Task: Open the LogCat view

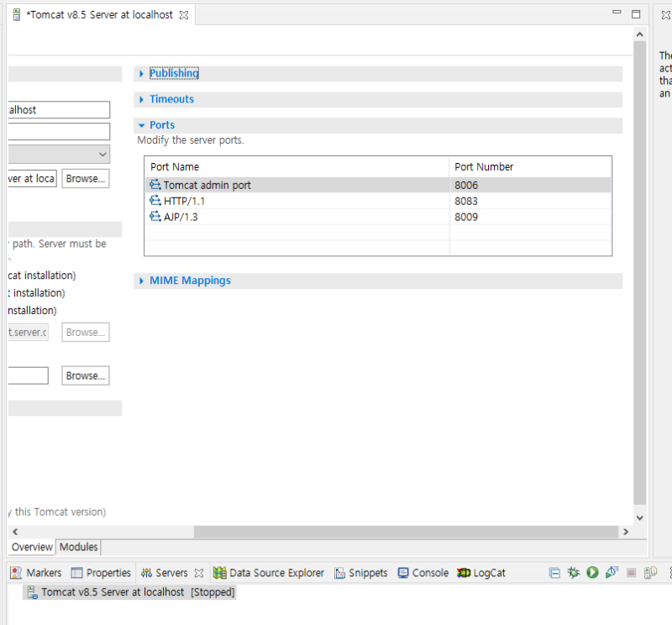Action: pyautogui.click(x=480, y=573)
